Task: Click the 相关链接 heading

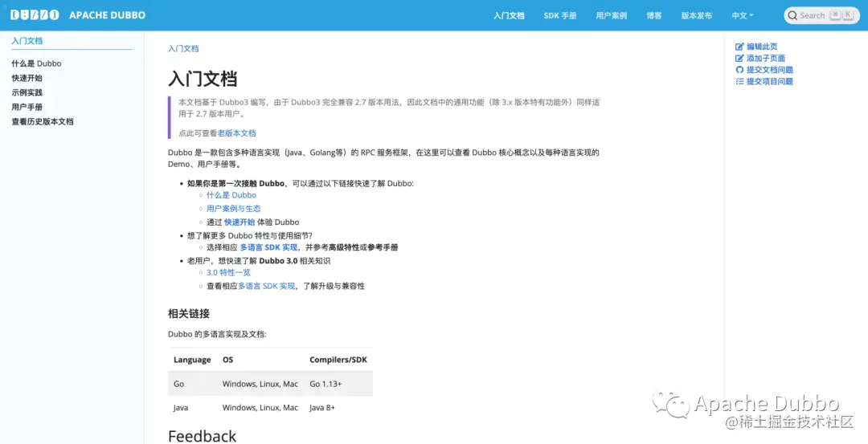Action: [x=189, y=313]
